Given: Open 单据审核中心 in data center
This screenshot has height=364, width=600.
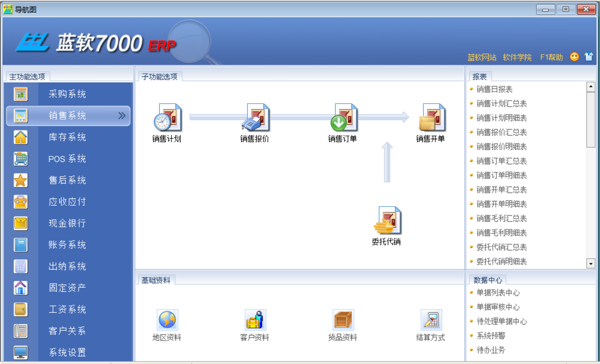Looking at the screenshot, I should [498, 307].
